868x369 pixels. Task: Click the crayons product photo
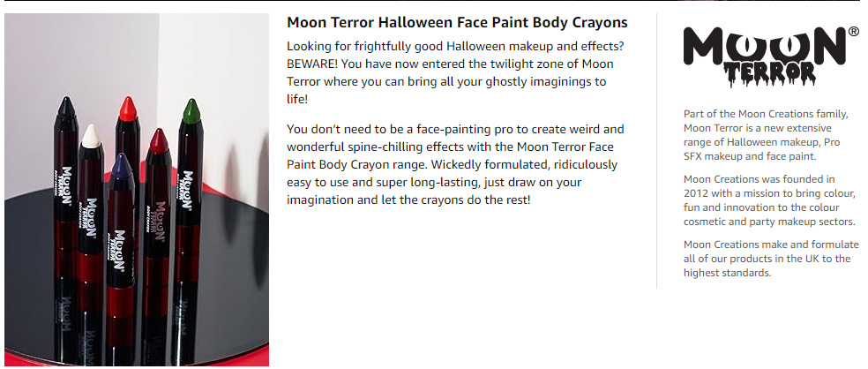137,190
